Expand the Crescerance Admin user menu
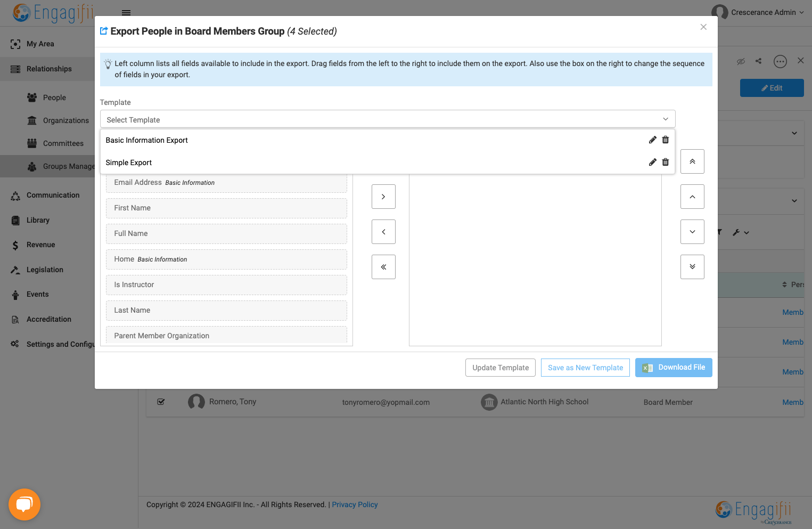Screen dimensions: 812x529 coord(758,12)
